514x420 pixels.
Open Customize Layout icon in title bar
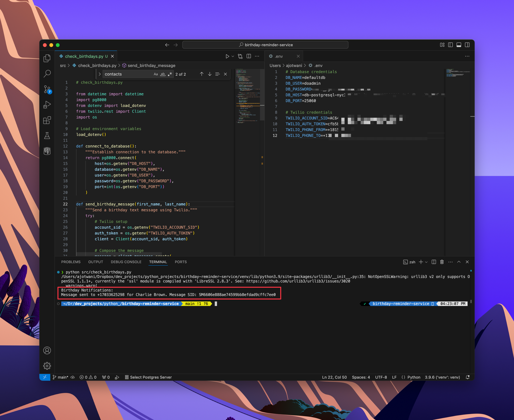[442, 45]
